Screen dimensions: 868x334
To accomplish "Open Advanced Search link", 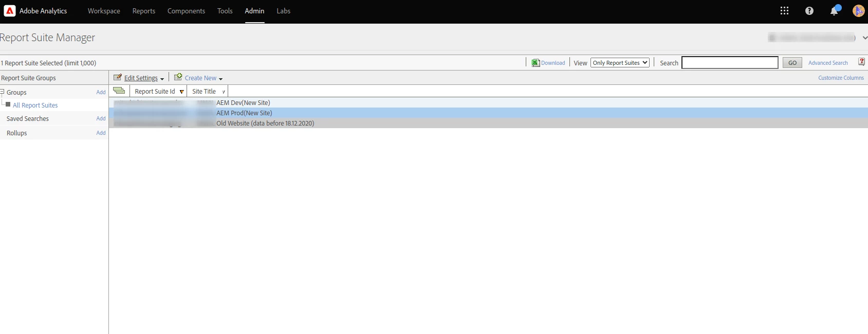I will [828, 63].
